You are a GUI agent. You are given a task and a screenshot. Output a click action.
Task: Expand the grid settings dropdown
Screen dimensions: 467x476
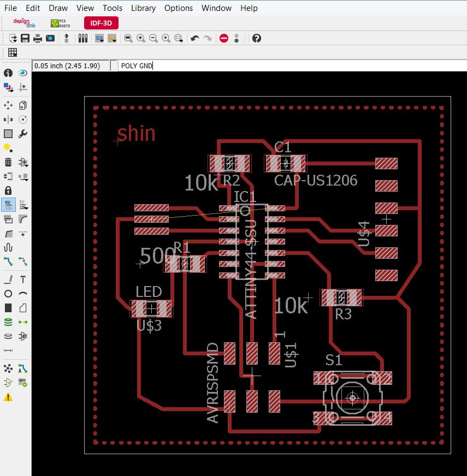[12, 52]
